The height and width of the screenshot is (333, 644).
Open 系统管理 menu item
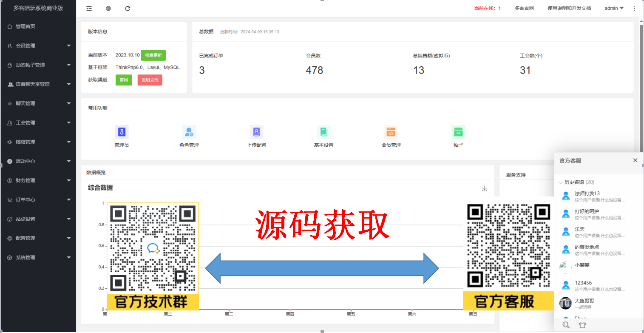click(x=38, y=257)
